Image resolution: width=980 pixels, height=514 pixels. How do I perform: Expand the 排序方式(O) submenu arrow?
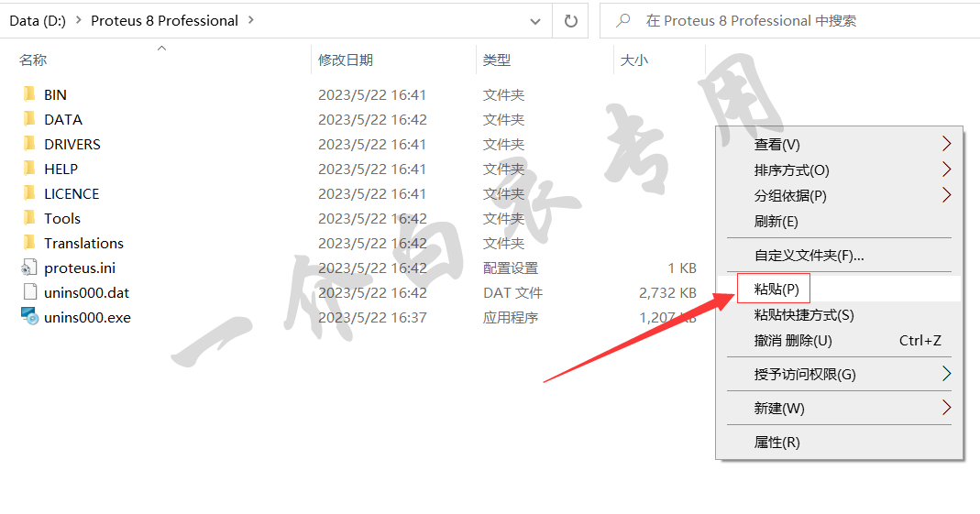[946, 170]
